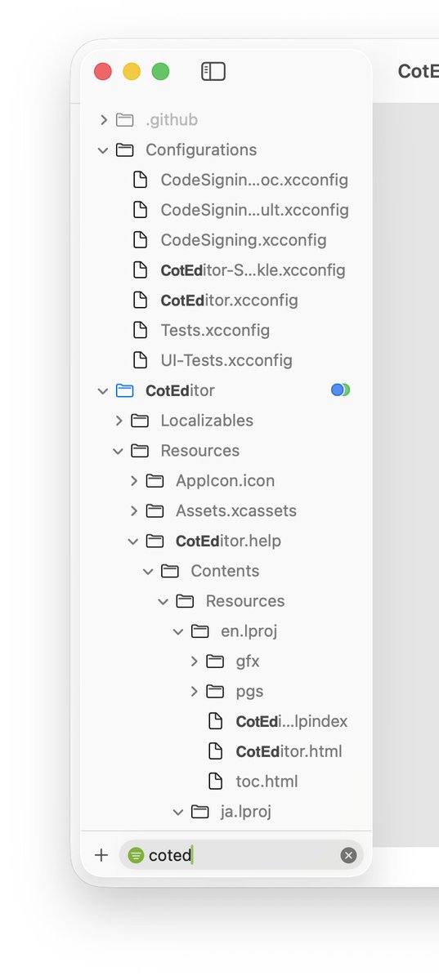Click the CotEditor.xcconfig document icon
This screenshot has width=439, height=980.
click(x=140, y=301)
